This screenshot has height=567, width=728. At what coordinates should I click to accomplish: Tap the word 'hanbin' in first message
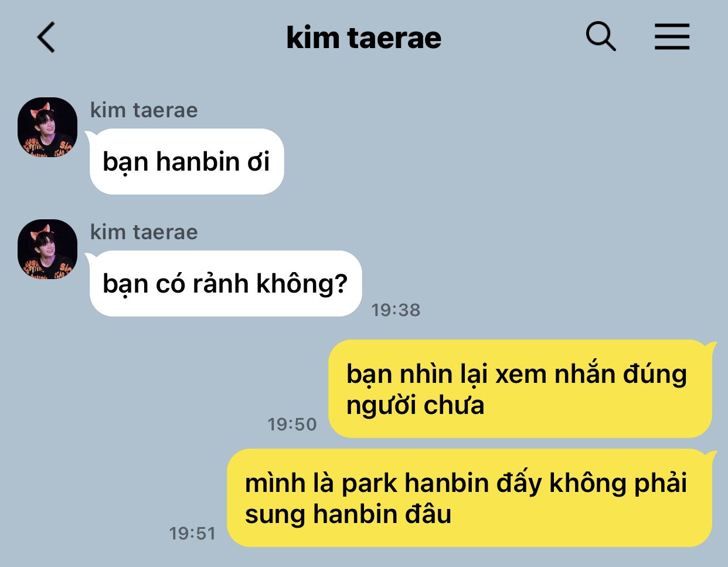(198, 161)
